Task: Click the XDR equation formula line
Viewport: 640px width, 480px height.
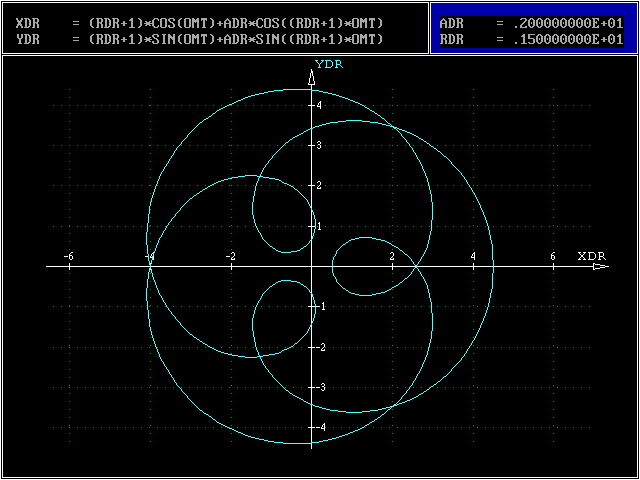Action: (200, 22)
